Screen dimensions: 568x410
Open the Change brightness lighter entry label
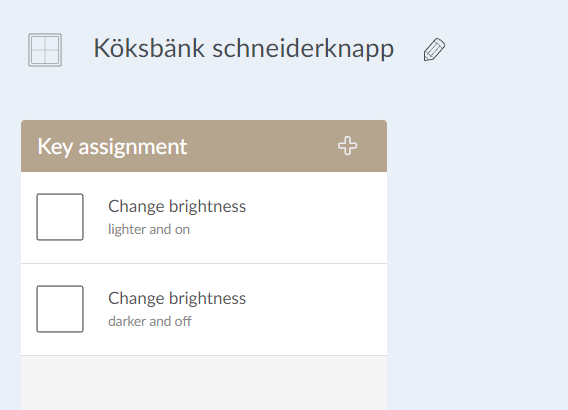[x=177, y=207]
